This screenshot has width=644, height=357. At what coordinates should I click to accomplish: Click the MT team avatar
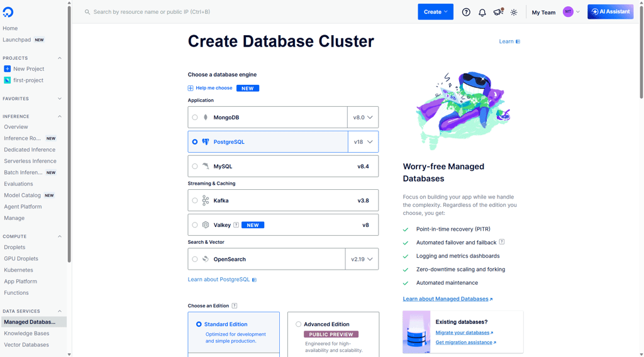point(568,12)
